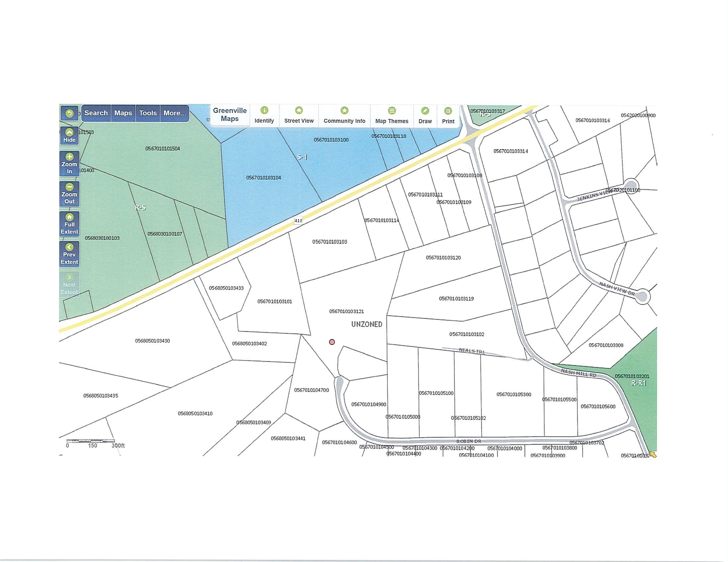This screenshot has height=562, width=728.
Task: Select parcel 0568050103430
Action: coord(152,341)
